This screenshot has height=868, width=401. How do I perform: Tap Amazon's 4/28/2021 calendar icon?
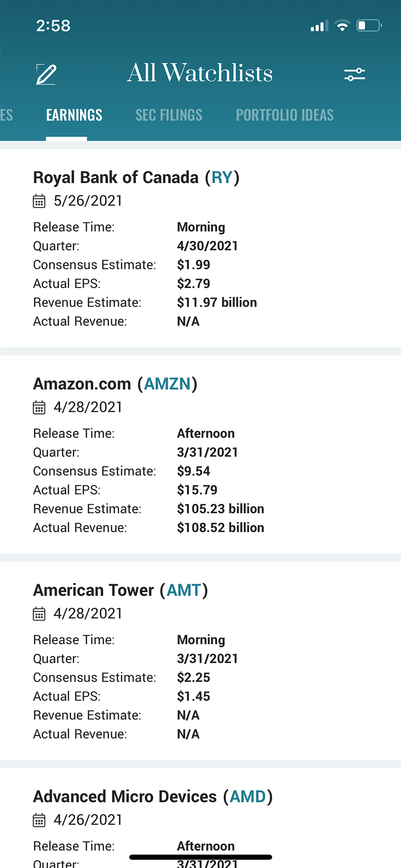tap(39, 408)
